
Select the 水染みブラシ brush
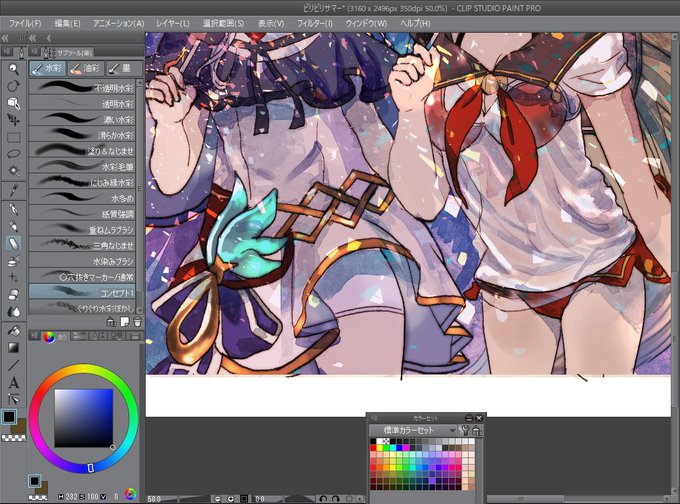click(x=82, y=261)
